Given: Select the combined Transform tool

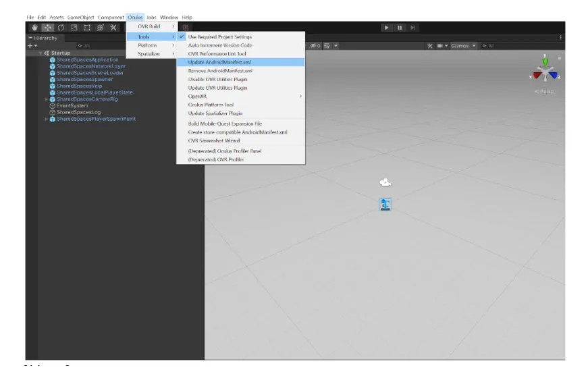Looking at the screenshot, I should (100, 28).
